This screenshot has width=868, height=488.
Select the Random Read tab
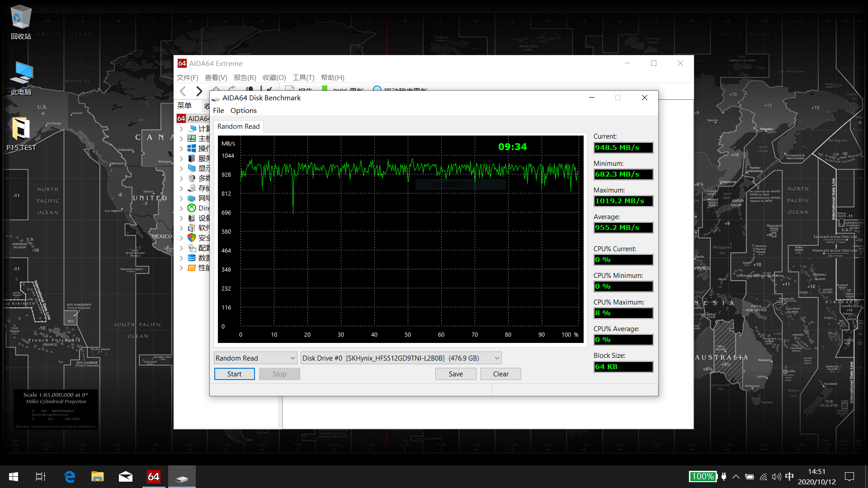(x=239, y=127)
